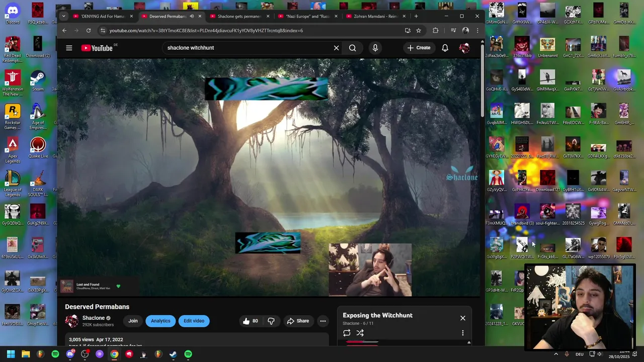Click the microphone icon in system tray
This screenshot has width=644, height=362.
[x=567, y=354]
